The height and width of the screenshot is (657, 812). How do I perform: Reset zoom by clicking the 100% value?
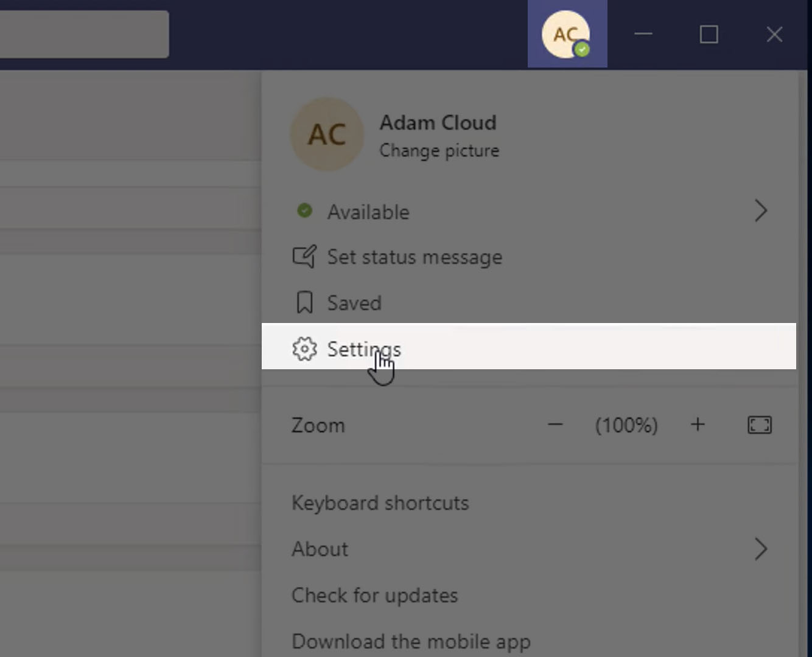626,425
